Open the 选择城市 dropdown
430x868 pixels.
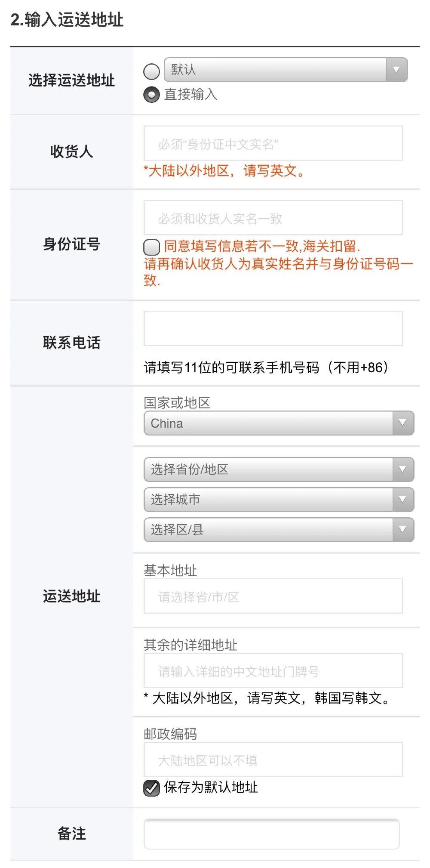pyautogui.click(x=268, y=500)
